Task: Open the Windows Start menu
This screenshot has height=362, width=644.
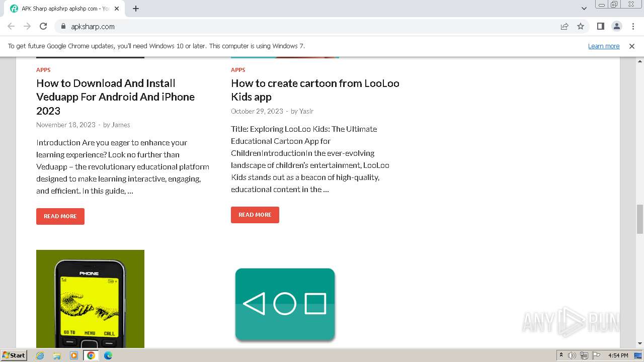Action: (14, 355)
